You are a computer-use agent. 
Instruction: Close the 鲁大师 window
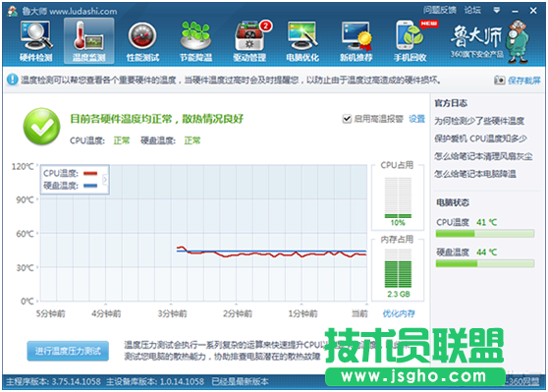533,11
